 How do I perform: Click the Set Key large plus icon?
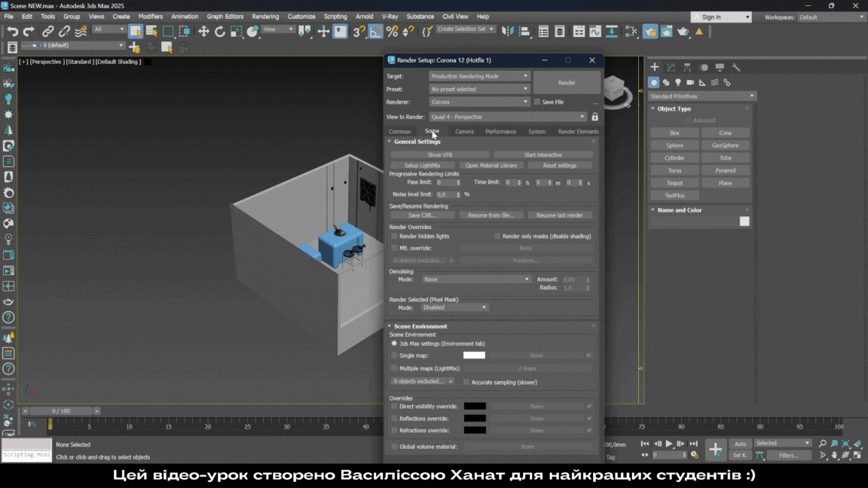pyautogui.click(x=715, y=450)
